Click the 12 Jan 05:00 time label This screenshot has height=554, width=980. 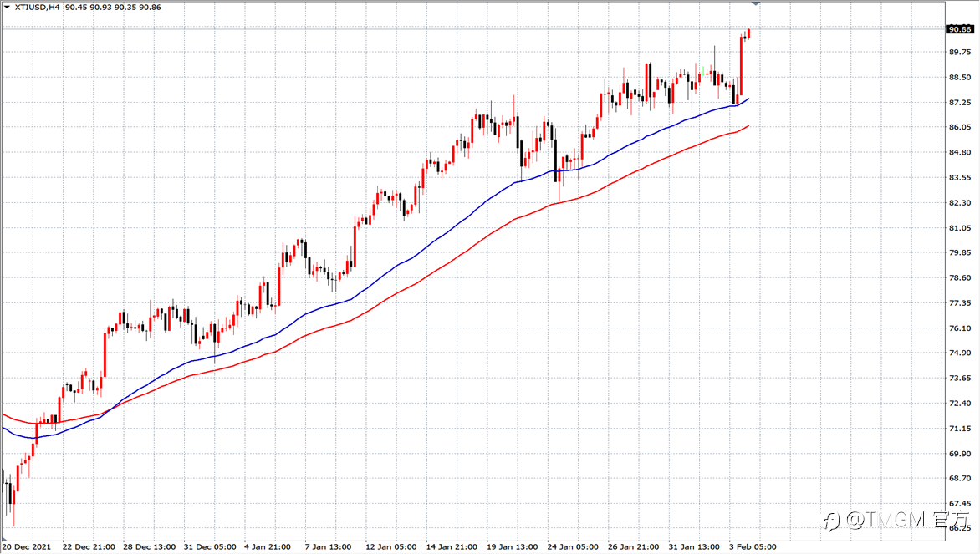pos(391,547)
